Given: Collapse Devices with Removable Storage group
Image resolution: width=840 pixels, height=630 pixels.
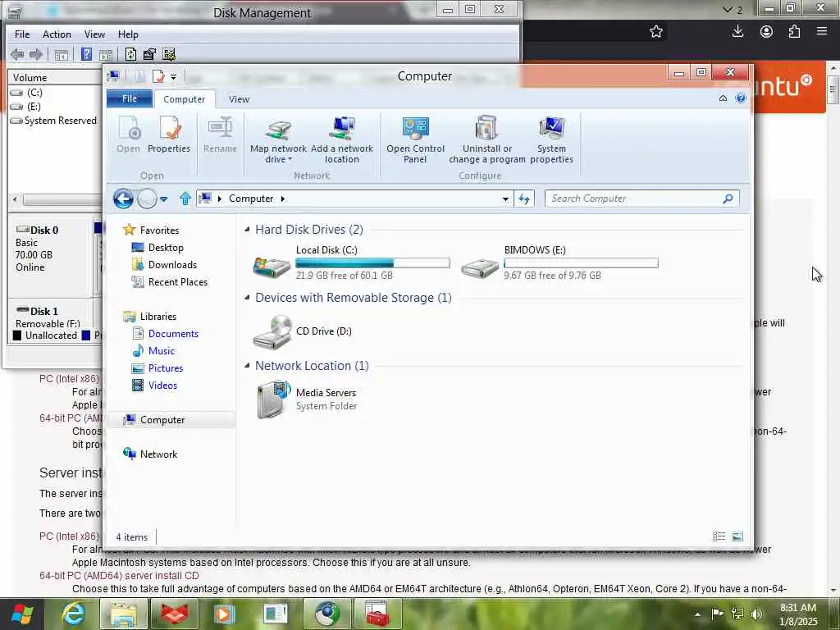Looking at the screenshot, I should (247, 297).
